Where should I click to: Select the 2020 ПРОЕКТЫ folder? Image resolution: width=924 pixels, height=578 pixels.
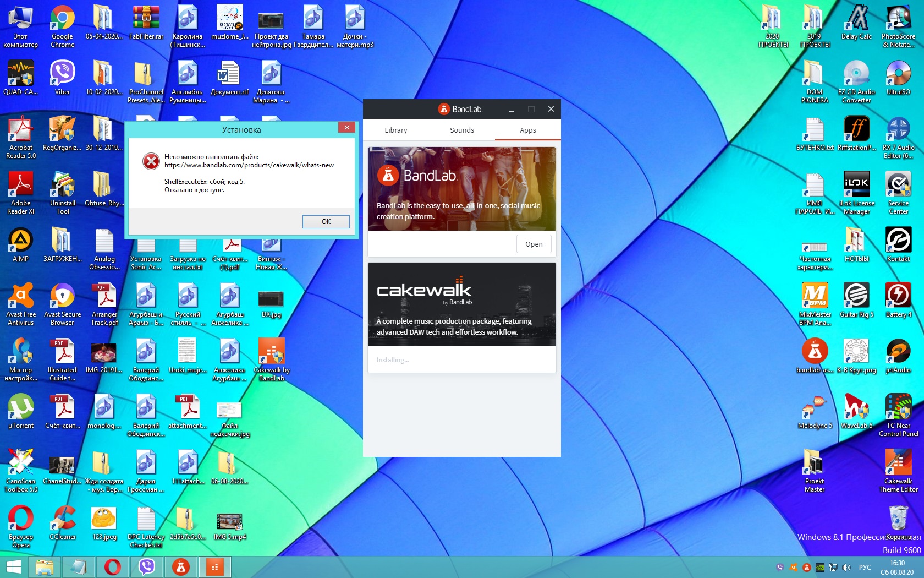click(773, 26)
